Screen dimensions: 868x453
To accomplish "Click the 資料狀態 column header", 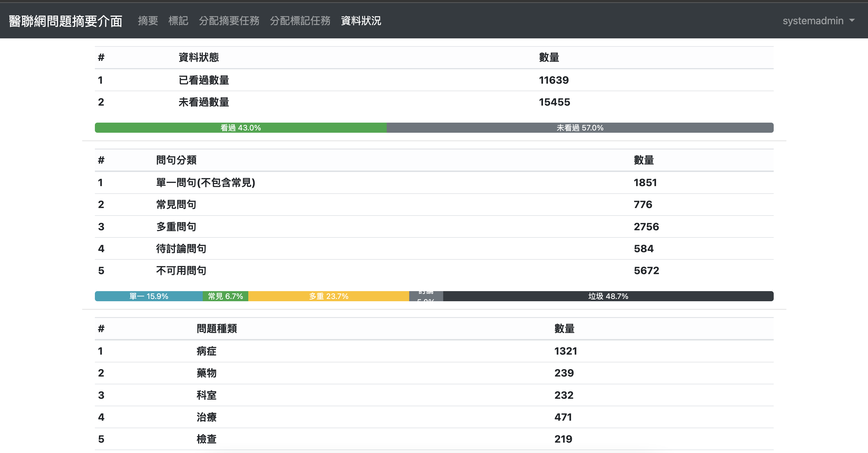I will coord(198,57).
